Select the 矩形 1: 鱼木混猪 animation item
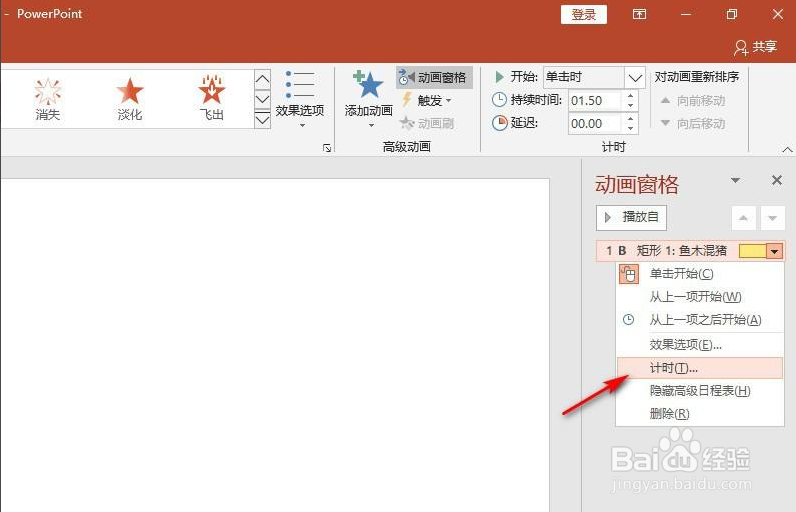The height and width of the screenshot is (512, 796). pos(690,251)
